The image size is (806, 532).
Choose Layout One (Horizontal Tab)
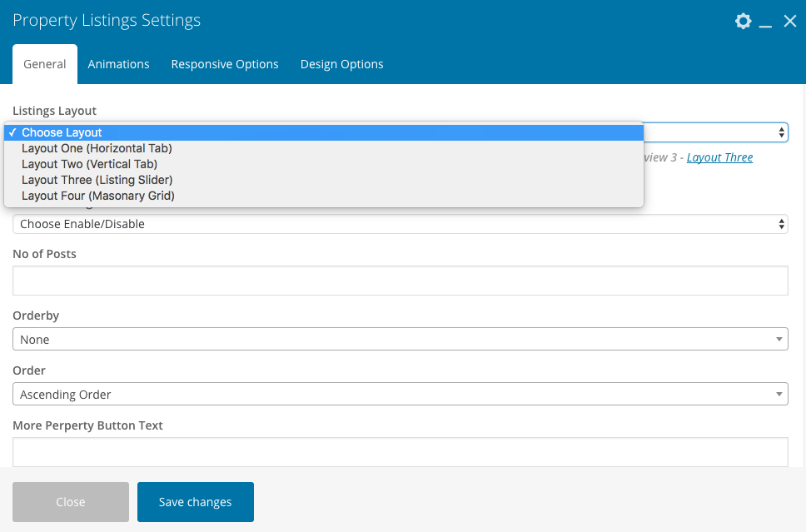click(97, 148)
